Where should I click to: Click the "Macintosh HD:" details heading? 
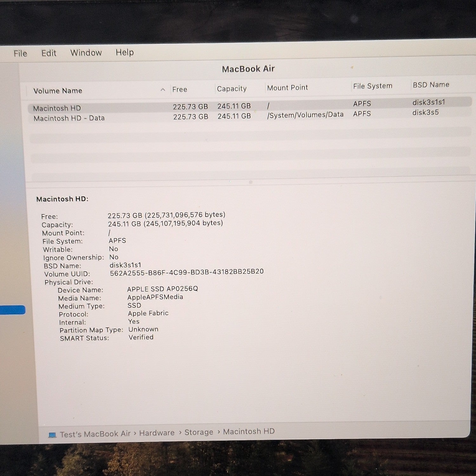click(x=62, y=199)
